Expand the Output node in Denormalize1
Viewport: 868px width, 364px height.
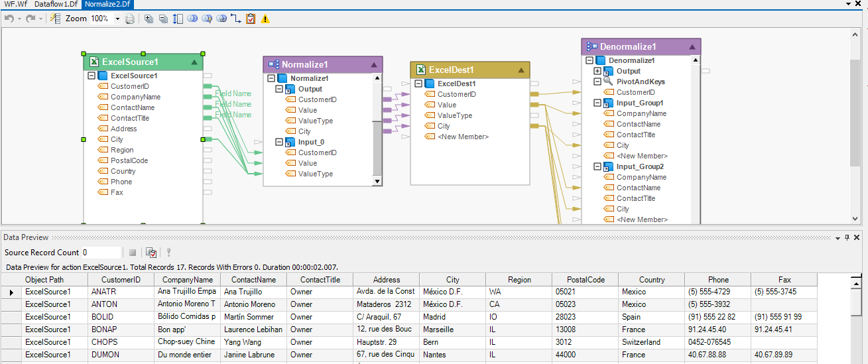pos(597,71)
